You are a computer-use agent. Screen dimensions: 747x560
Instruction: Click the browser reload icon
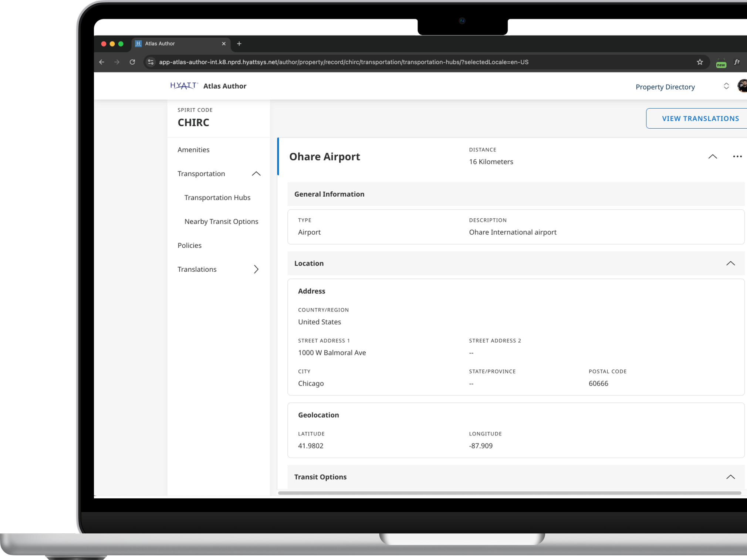(132, 62)
